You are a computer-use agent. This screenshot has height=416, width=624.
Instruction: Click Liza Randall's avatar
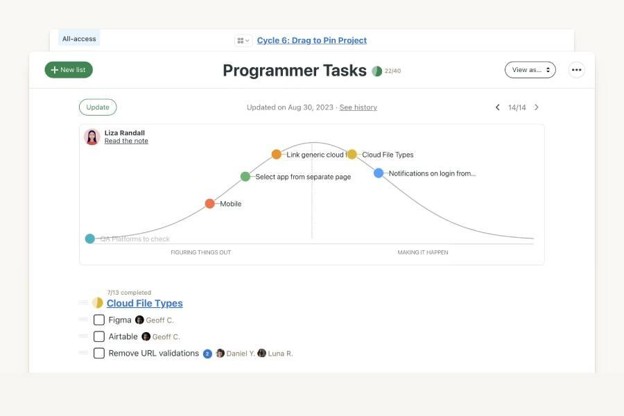pos(92,137)
